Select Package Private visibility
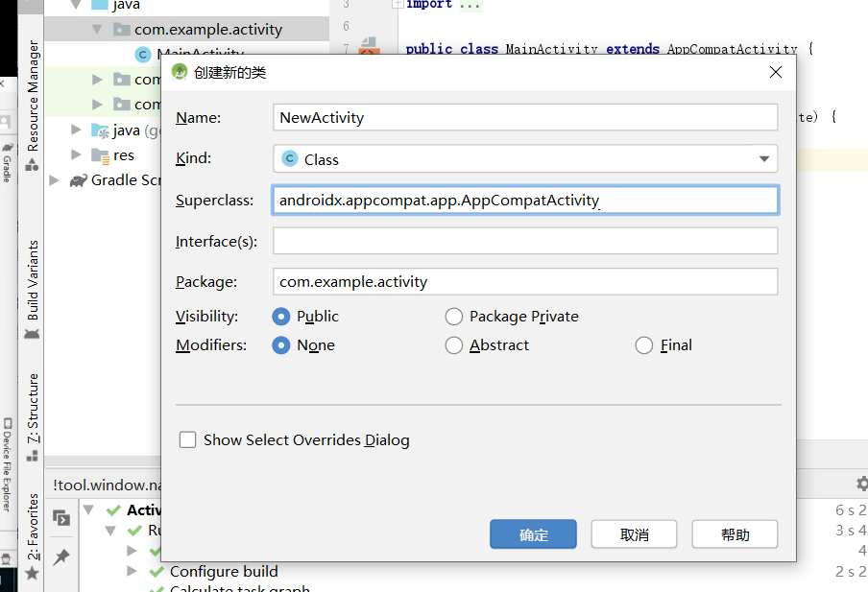 pyautogui.click(x=453, y=317)
